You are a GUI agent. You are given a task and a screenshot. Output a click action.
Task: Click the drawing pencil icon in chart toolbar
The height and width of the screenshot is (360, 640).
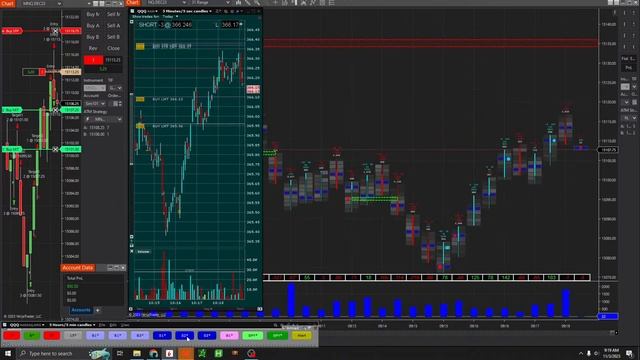coord(248,3)
